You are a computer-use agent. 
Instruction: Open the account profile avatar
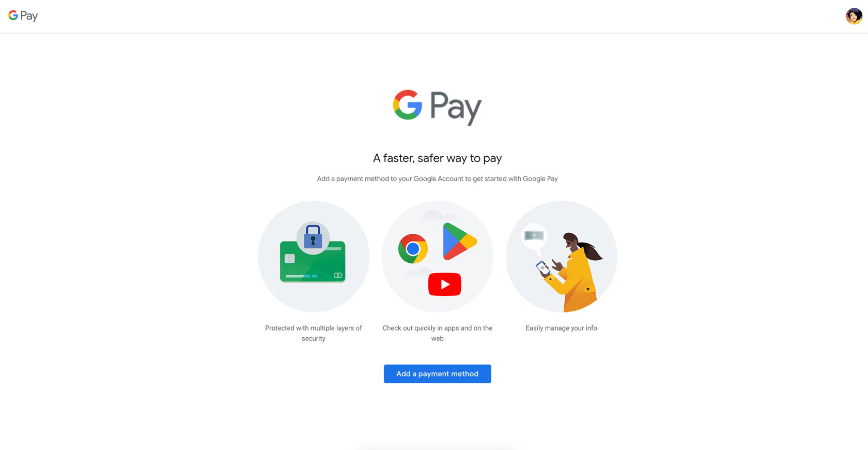[x=854, y=16]
